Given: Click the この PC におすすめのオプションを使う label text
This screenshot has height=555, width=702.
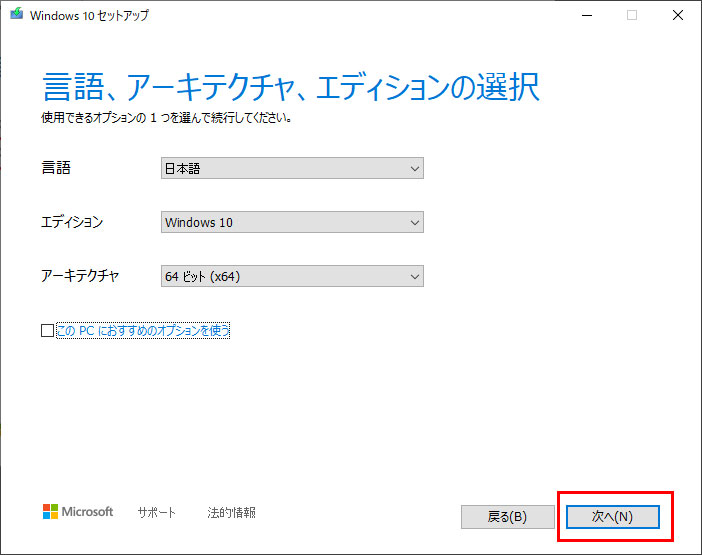Looking at the screenshot, I should 143,331.
